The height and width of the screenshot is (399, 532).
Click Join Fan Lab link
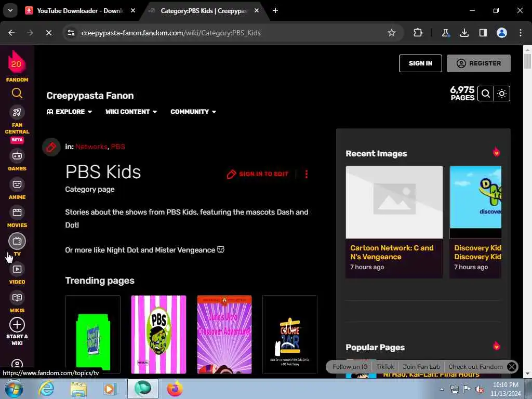tap(421, 366)
